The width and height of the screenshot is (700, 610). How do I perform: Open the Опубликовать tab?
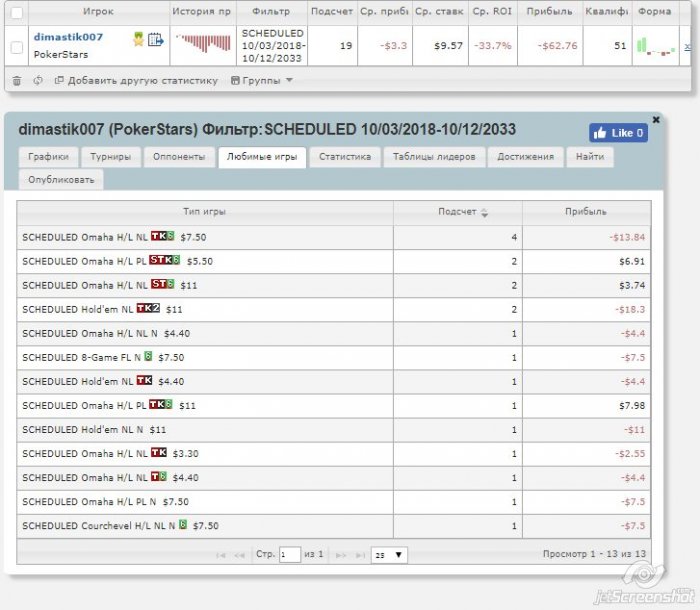pos(61,180)
